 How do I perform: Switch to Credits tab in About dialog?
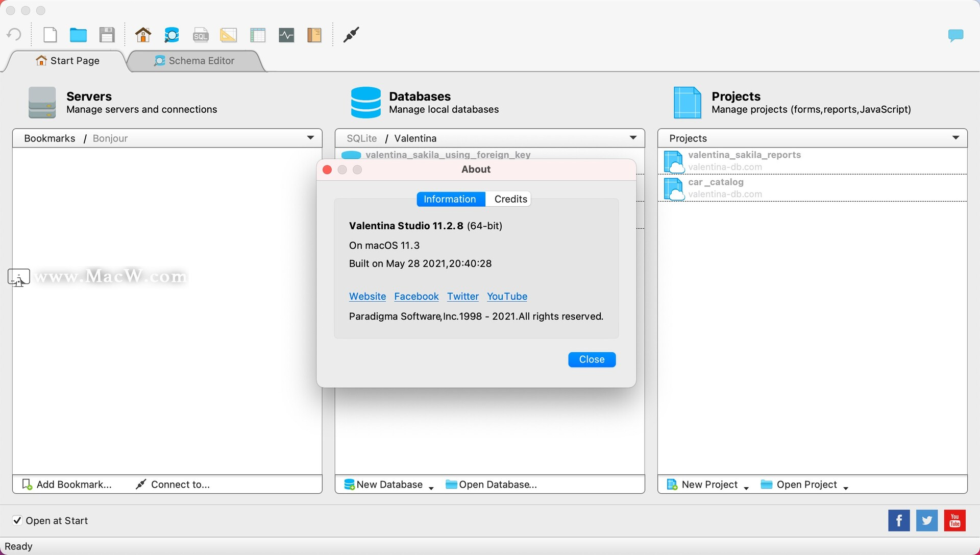(x=510, y=199)
